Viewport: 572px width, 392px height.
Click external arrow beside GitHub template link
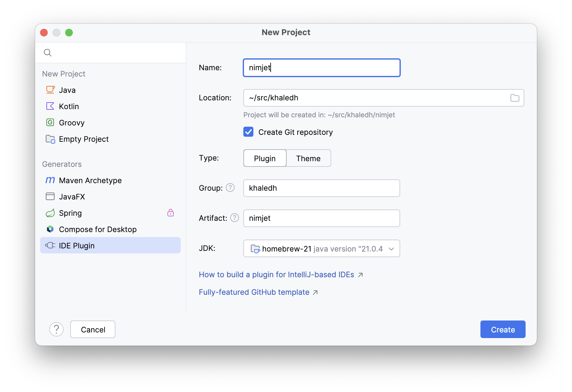coord(315,292)
